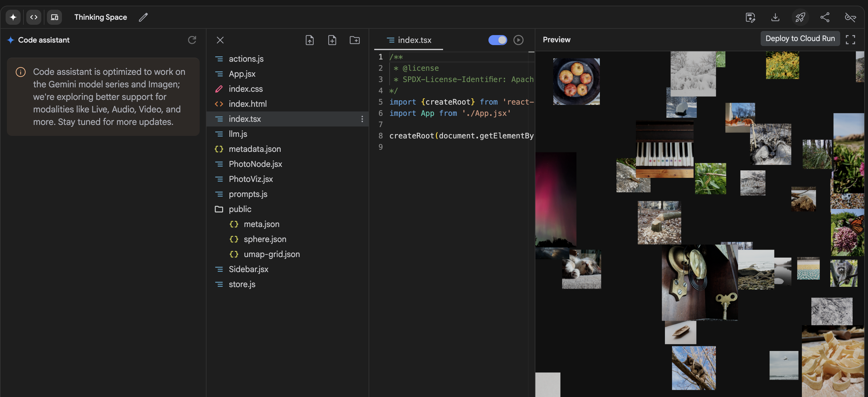Expand the public folder
This screenshot has height=397, width=868.
coord(240,209)
